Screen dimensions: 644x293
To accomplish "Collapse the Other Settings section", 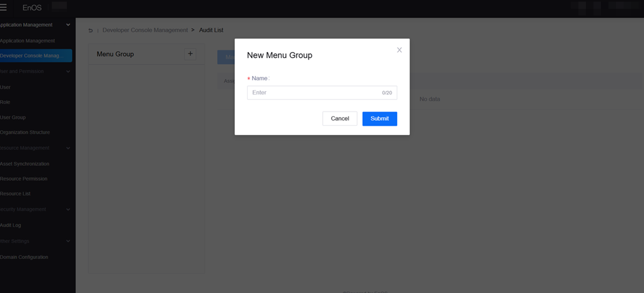I will (68, 241).
